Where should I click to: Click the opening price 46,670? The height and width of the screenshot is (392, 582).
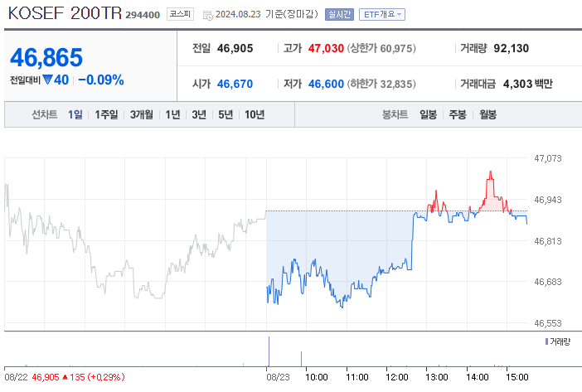235,84
